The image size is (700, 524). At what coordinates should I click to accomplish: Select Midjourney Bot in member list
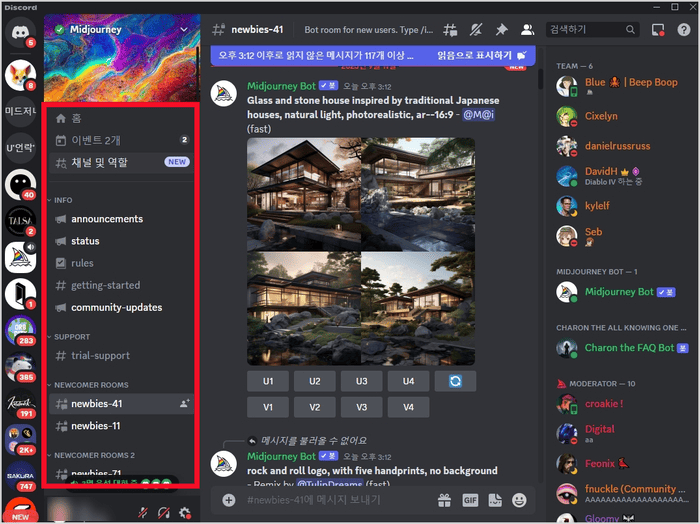tap(622, 292)
